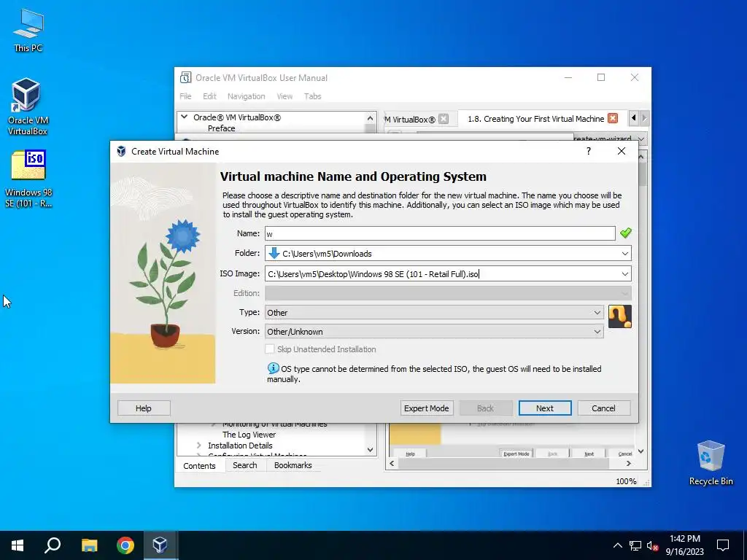
Task: Switch to Search tab in manual
Action: coord(245,465)
